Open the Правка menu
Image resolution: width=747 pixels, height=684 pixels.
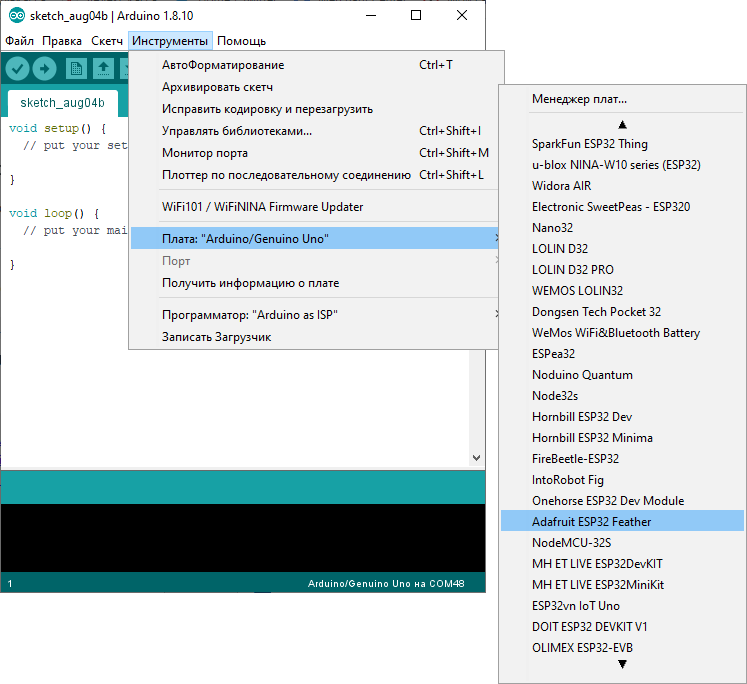[62, 41]
